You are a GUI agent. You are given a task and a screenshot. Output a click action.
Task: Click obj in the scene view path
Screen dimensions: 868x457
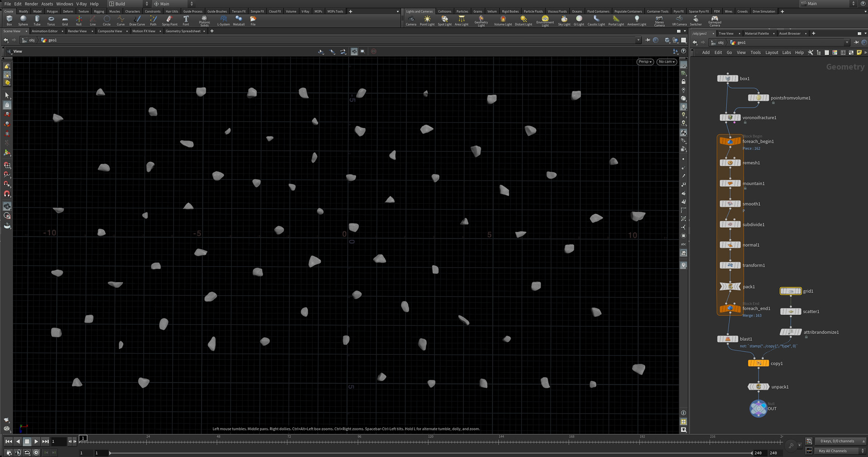point(32,40)
